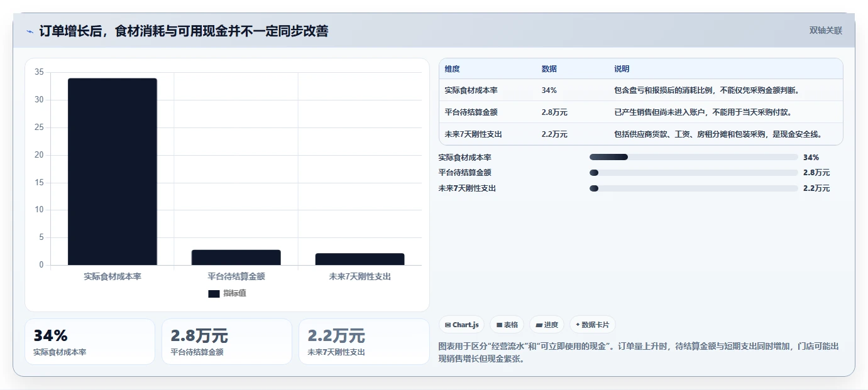Click the 平台待结算金额 2.8万元 progress bar
This screenshot has width=868, height=390.
[693, 173]
